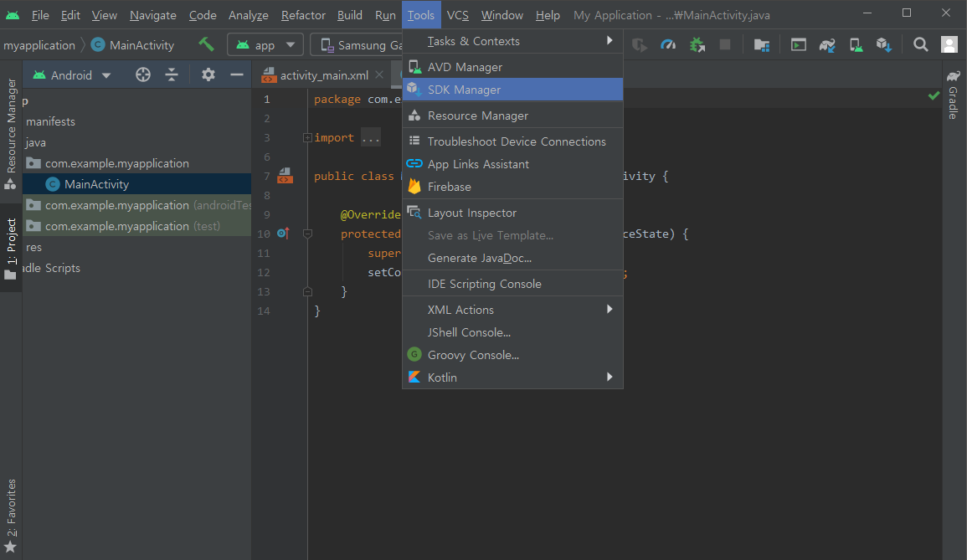967x560 pixels.
Task: Click the Run Anything icon in toolbar
Action: (798, 44)
